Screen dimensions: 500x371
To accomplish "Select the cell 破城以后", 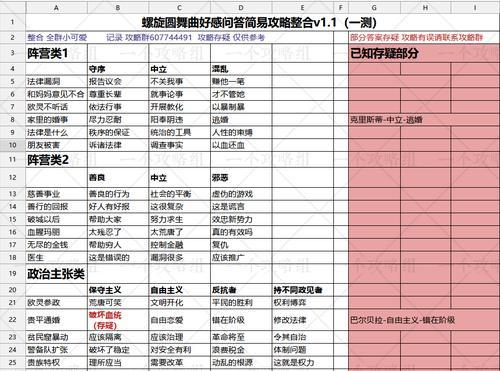I will [56, 219].
